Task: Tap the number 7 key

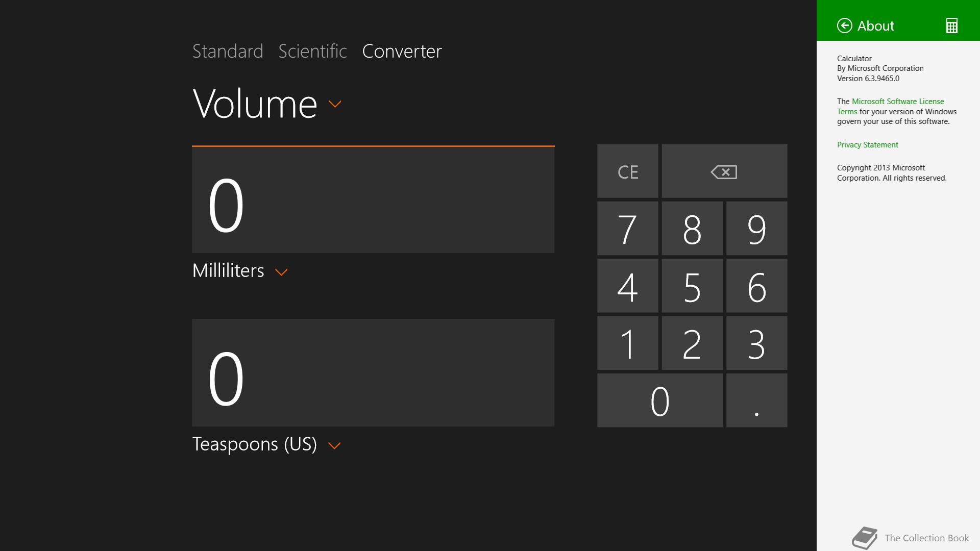Action: click(x=628, y=228)
